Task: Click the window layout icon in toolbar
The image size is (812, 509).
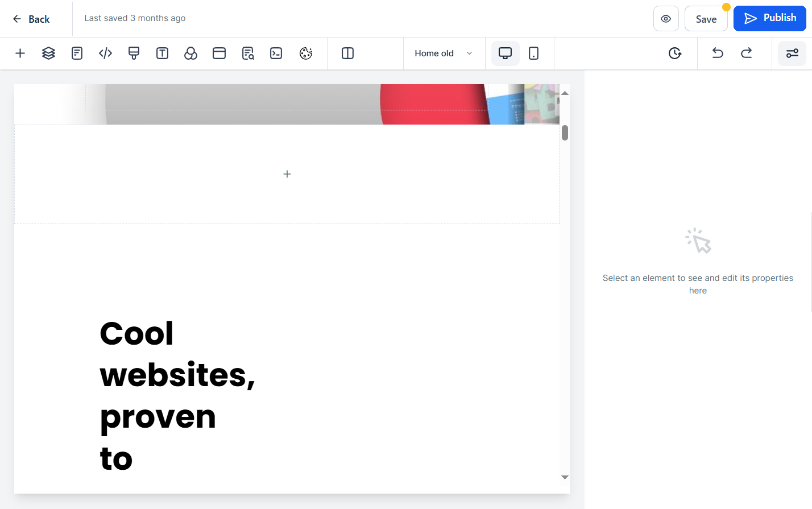Action: pyautogui.click(x=219, y=53)
